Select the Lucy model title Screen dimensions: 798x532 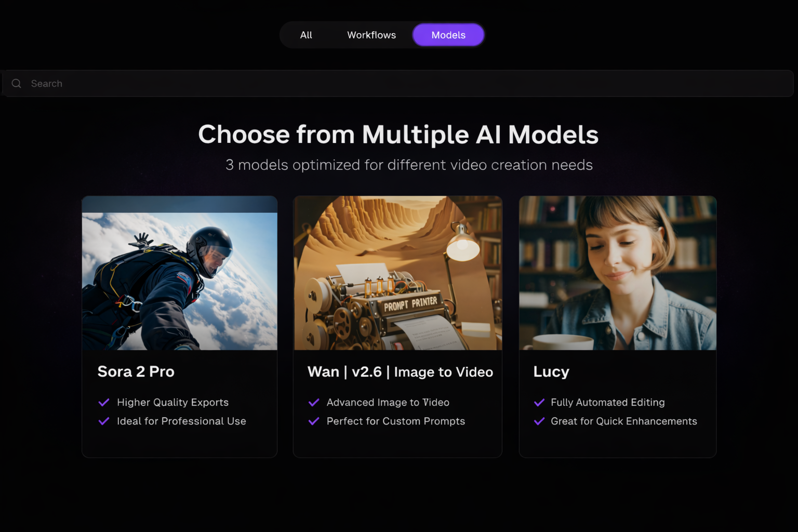coord(551,372)
